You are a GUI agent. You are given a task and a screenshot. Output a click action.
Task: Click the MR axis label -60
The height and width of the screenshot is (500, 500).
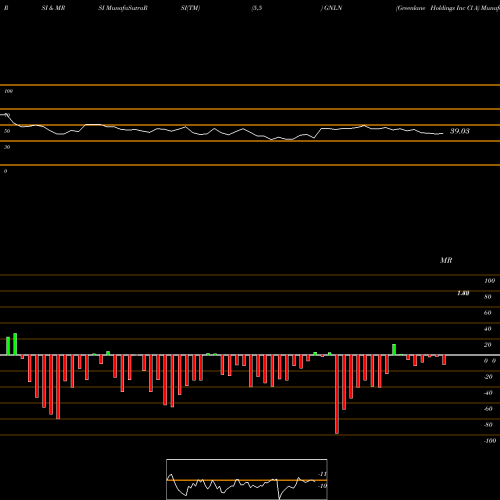488,409
